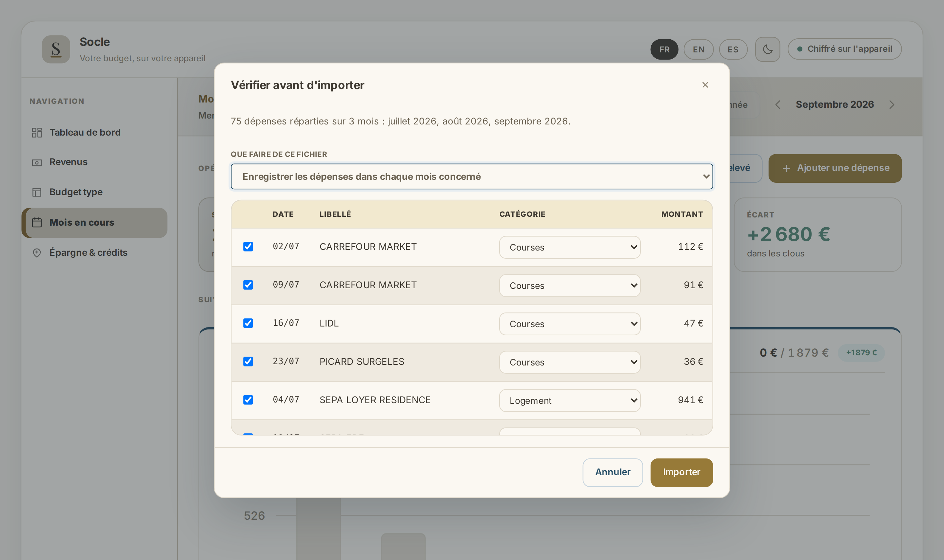944x560 pixels.
Task: Click the Épargne & crédits pin icon
Action: pyautogui.click(x=37, y=252)
